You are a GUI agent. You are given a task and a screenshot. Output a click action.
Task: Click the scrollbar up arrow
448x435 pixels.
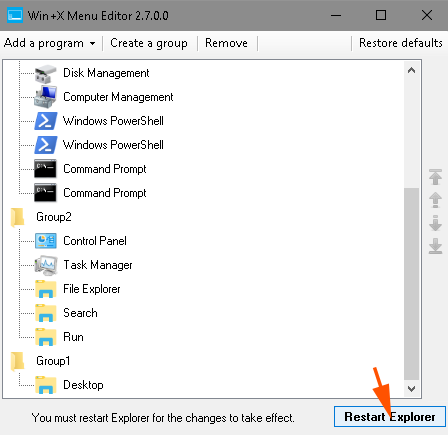[x=412, y=70]
